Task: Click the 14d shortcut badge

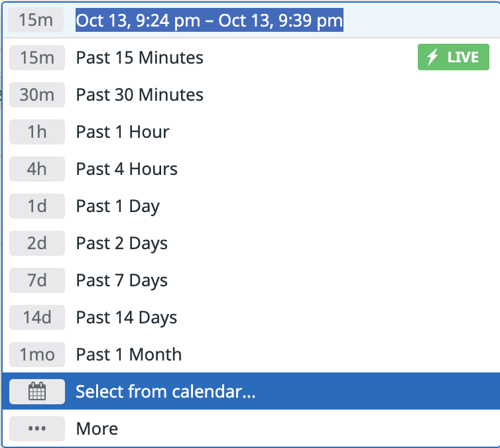Action: [x=37, y=317]
